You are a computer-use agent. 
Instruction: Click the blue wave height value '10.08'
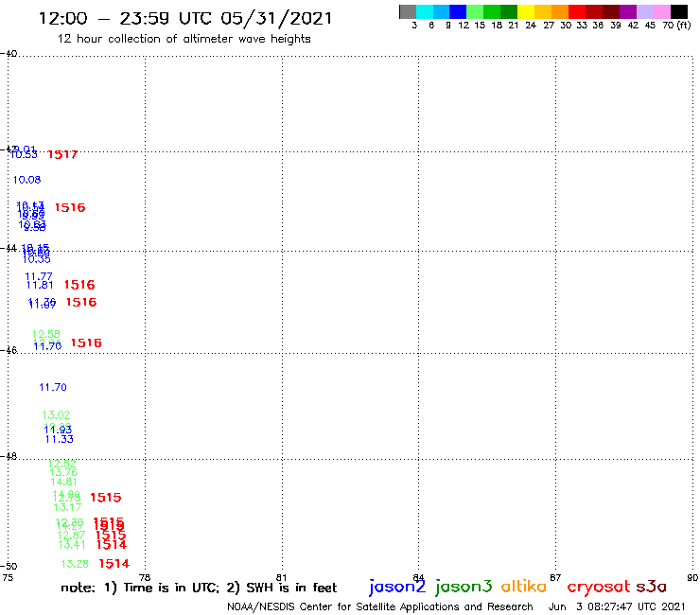click(26, 180)
